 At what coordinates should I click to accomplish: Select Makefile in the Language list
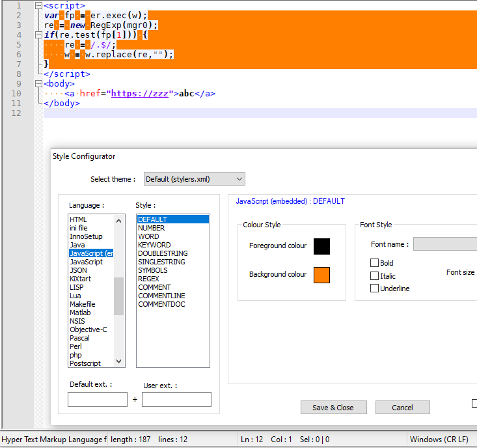pos(91,304)
